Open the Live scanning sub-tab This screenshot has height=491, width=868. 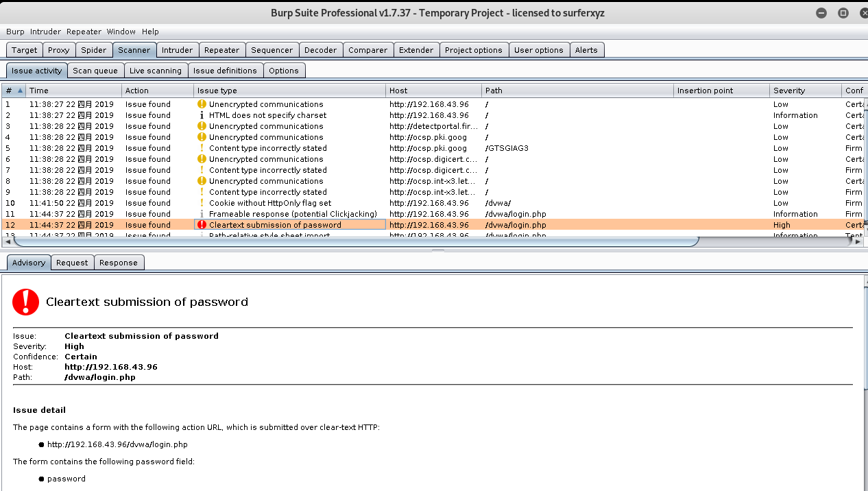pyautogui.click(x=156, y=71)
